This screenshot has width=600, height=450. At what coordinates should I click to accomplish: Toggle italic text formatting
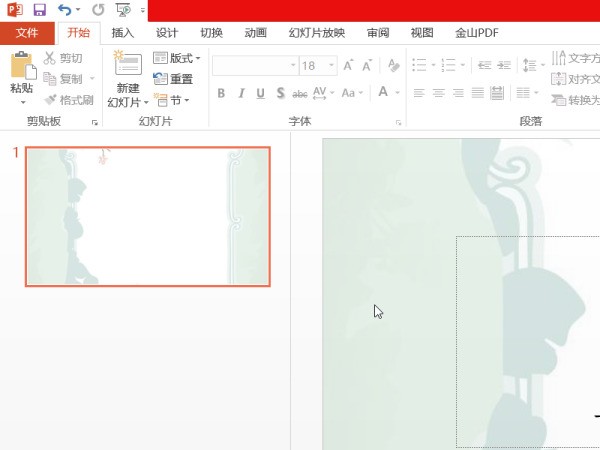(241, 93)
